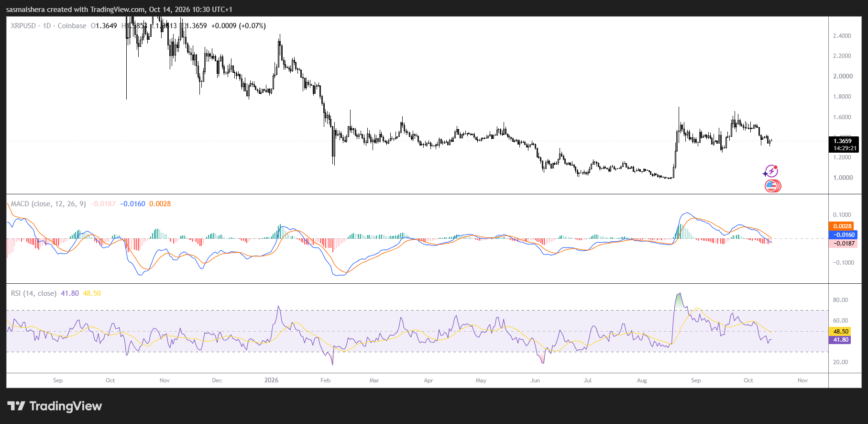The height and width of the screenshot is (424, 868).
Task: Click the purple RSI value tag 41.80
Action: 840,340
